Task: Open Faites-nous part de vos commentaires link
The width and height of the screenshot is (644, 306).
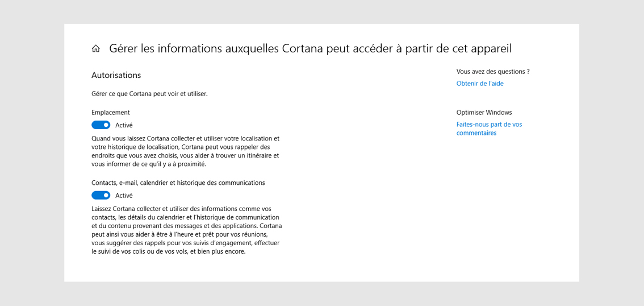Action: [489, 129]
